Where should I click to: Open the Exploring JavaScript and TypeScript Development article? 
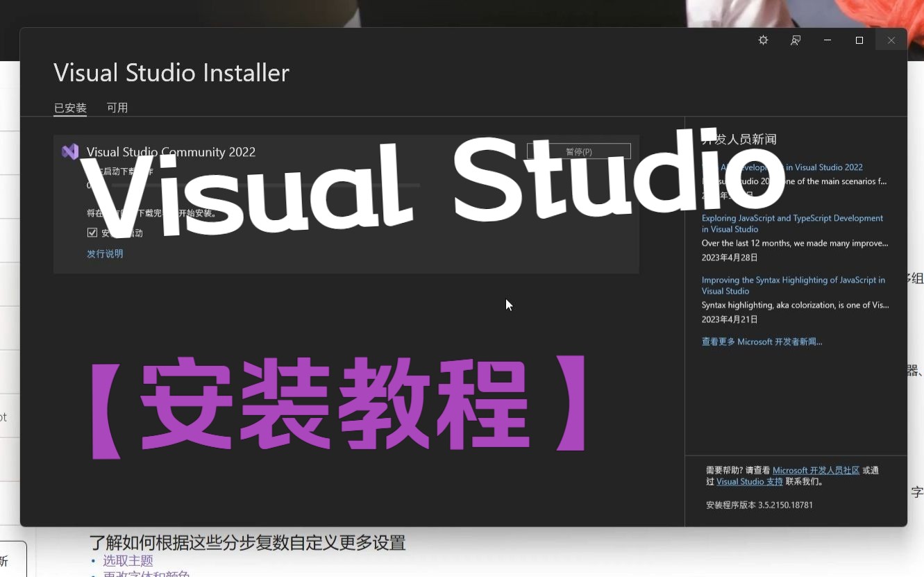(x=792, y=224)
